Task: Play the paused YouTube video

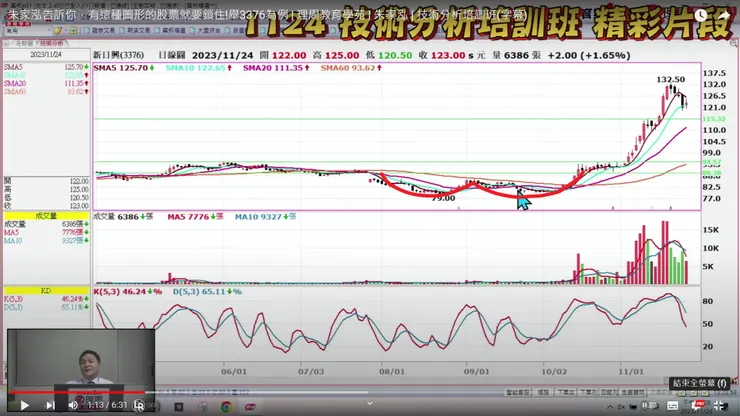Action: tap(24, 405)
